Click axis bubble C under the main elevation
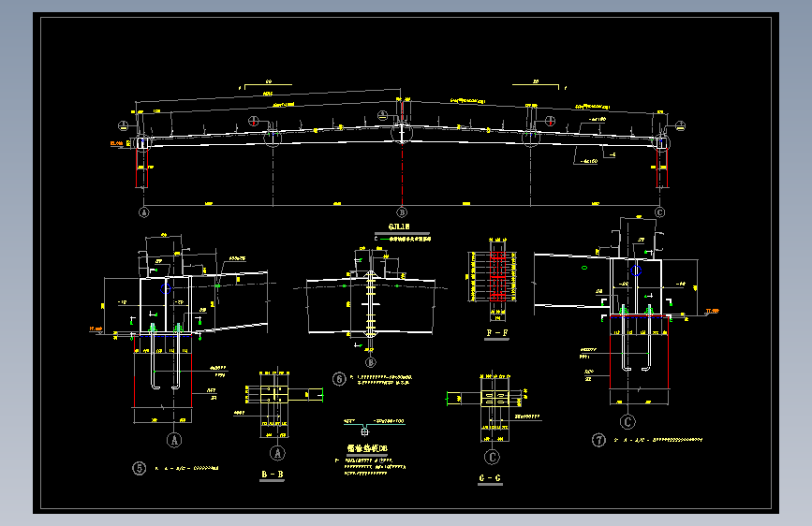This screenshot has height=526, width=812. pos(659,212)
